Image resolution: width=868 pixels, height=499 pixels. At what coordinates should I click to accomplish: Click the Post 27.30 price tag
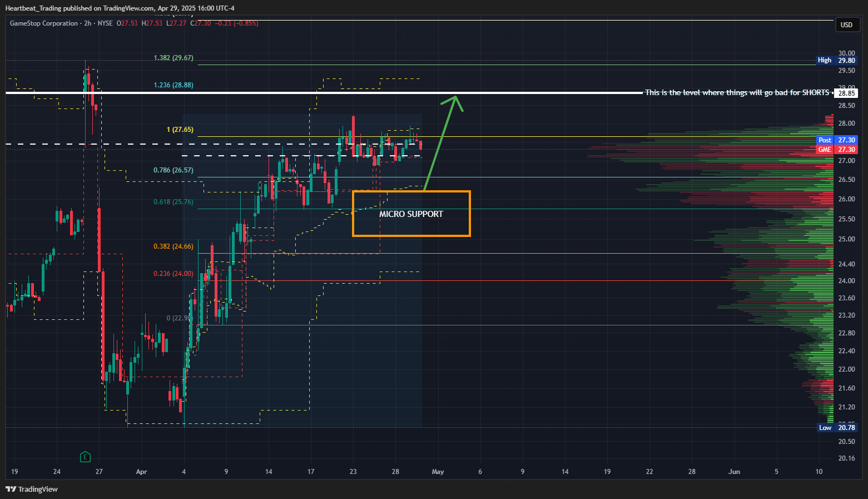(837, 140)
